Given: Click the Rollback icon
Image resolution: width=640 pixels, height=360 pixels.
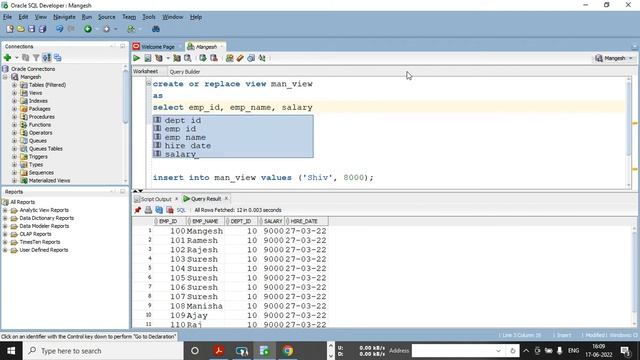Looking at the screenshot, I should (x=213, y=58).
